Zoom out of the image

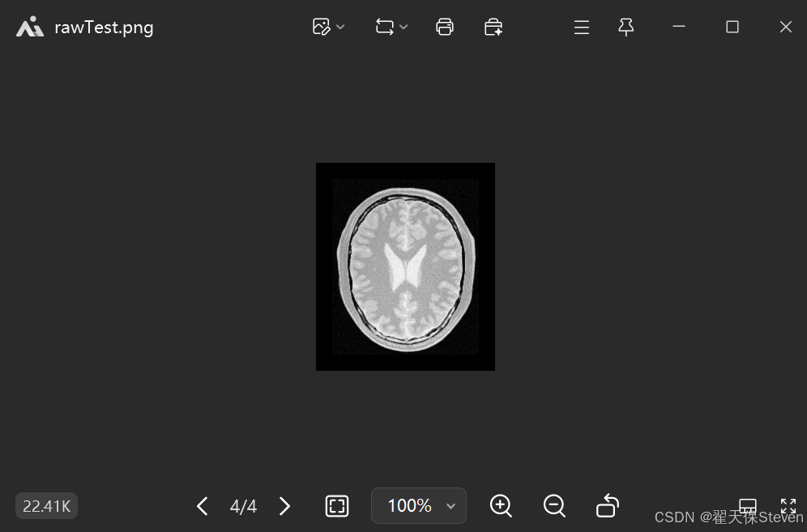point(554,506)
